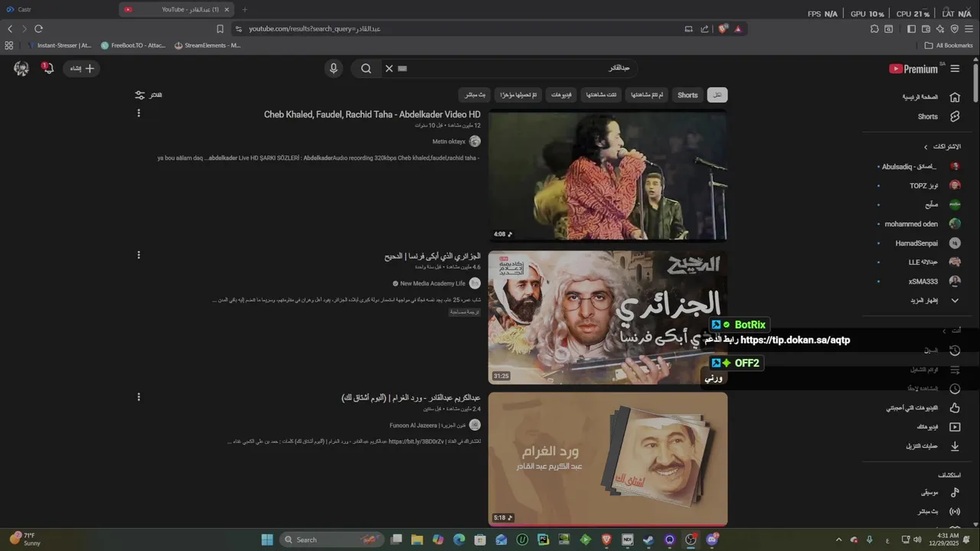Open the All Bookmarks folder
The width and height of the screenshot is (980, 551).
coord(949,45)
